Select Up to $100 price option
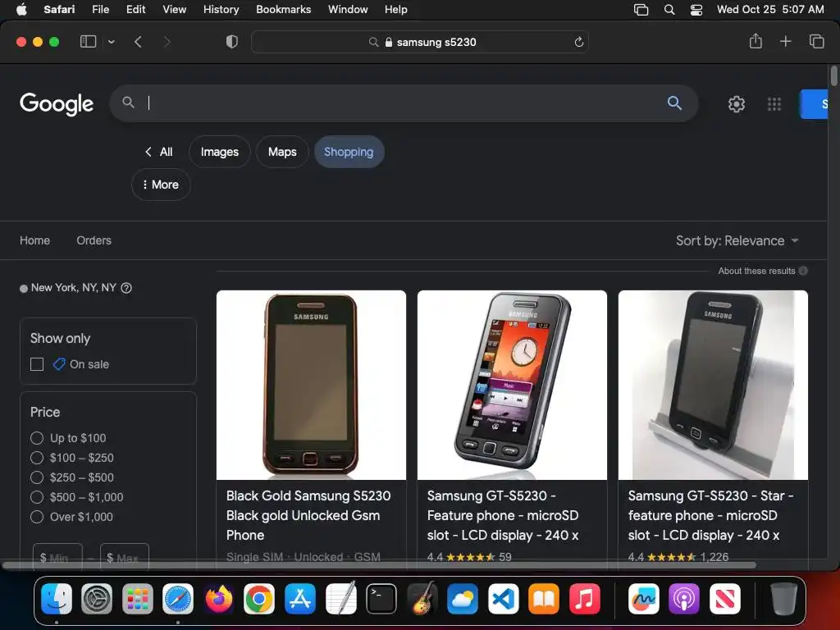 (37, 438)
